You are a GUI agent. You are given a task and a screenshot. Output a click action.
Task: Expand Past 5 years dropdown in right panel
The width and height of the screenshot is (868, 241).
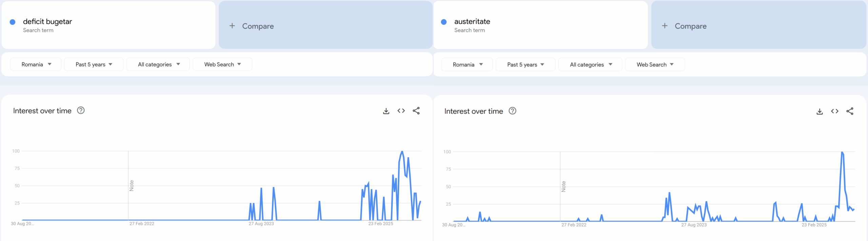point(525,64)
